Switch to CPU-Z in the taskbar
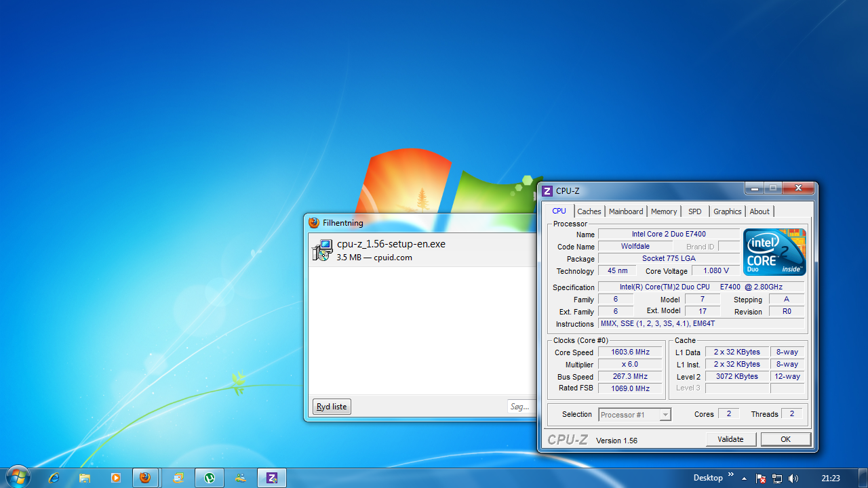 coord(272,478)
